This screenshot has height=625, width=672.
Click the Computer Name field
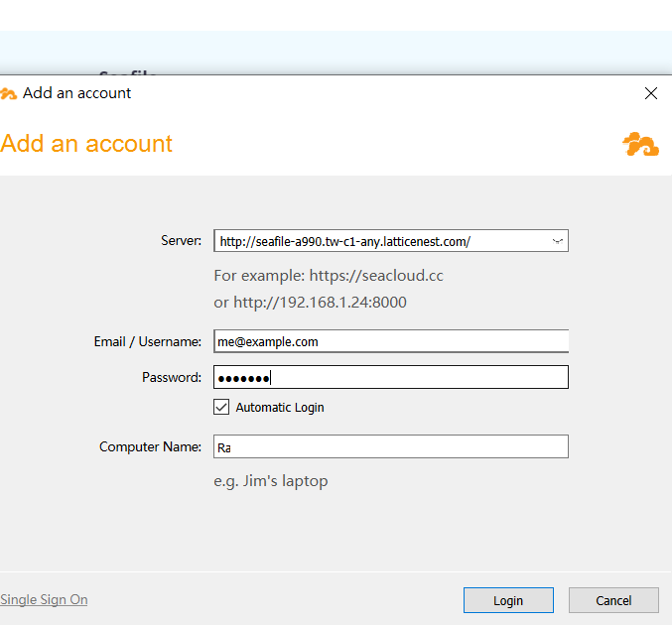pos(391,446)
